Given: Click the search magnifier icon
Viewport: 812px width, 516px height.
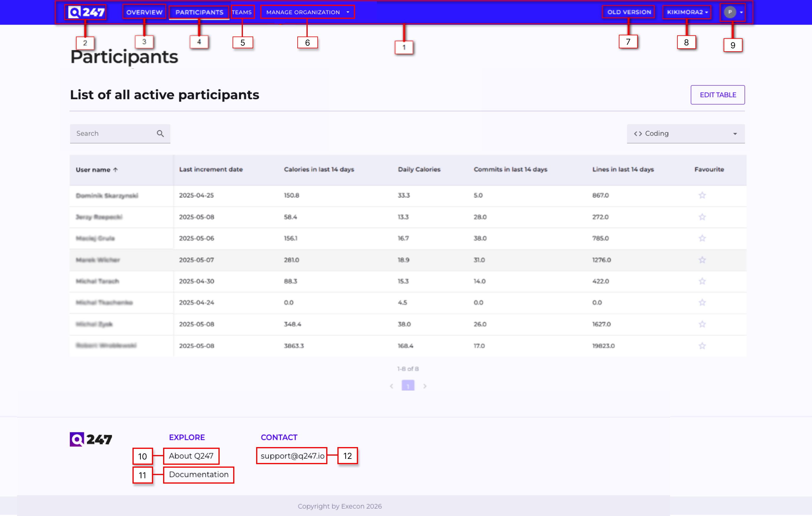Looking at the screenshot, I should (160, 133).
